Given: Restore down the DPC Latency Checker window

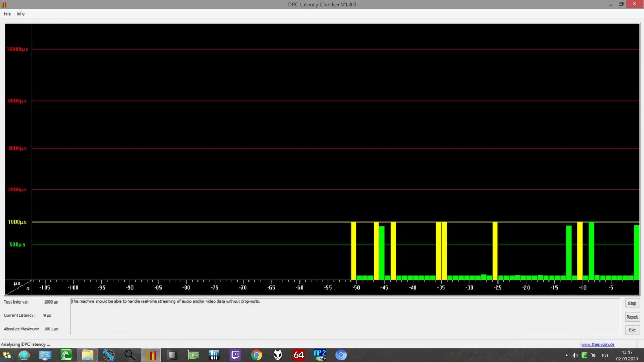Looking at the screenshot, I should click(x=621, y=4).
